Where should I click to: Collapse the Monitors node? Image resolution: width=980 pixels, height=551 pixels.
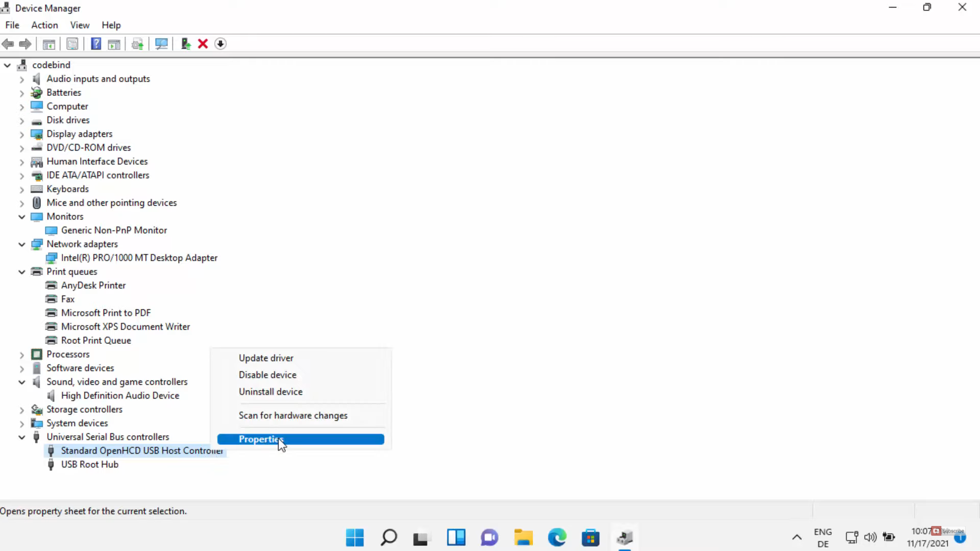(x=21, y=217)
